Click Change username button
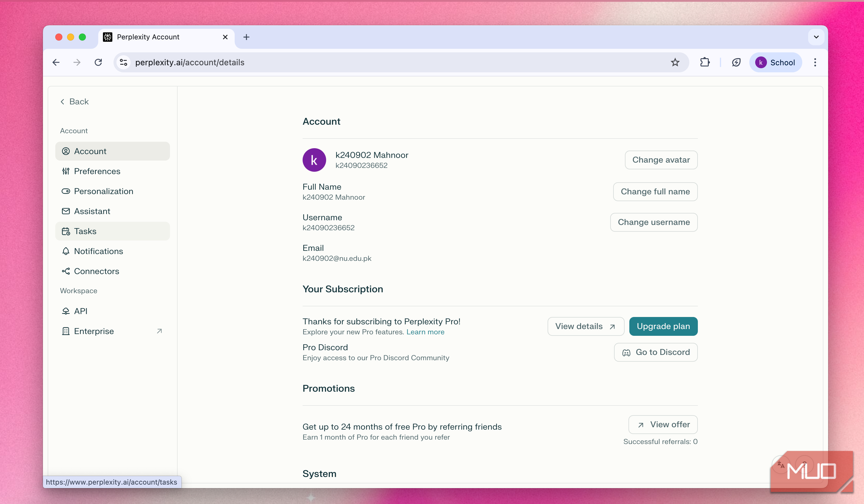This screenshot has height=504, width=864. [653, 222]
